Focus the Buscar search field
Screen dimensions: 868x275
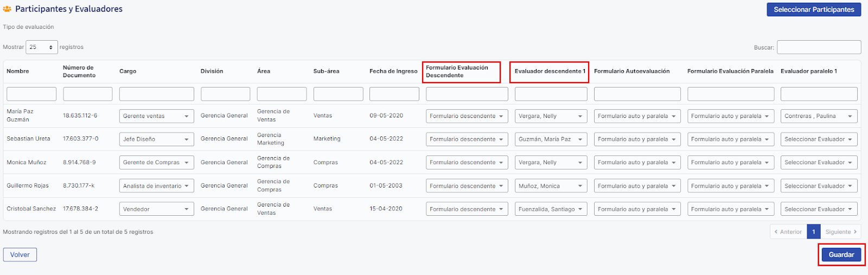(x=819, y=47)
